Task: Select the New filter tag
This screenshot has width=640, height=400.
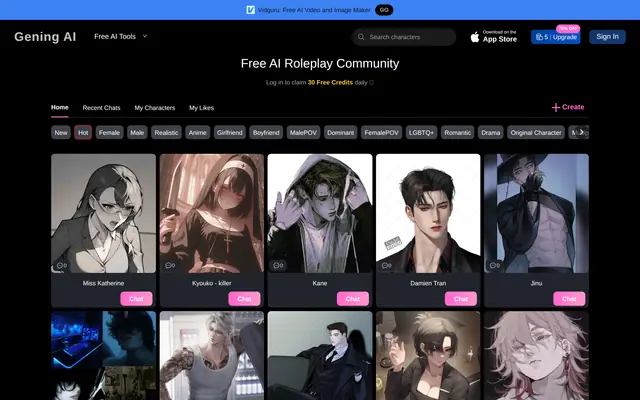Action: (x=61, y=132)
